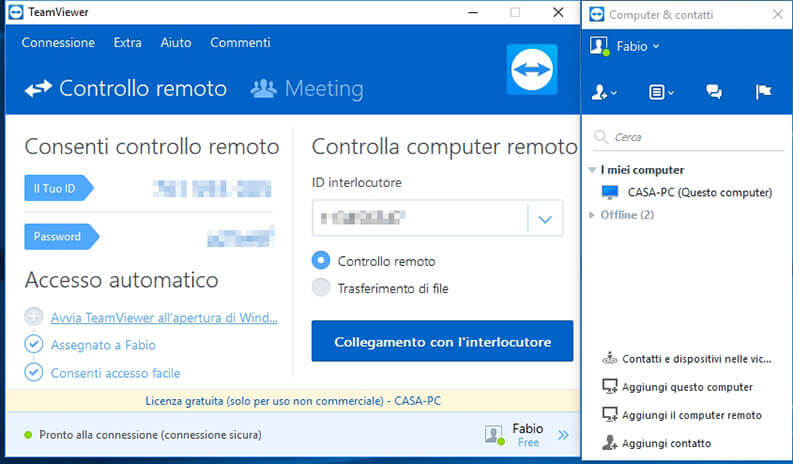Click the Aggiungi contatto person icon
The width and height of the screenshot is (793, 464).
[x=609, y=443]
